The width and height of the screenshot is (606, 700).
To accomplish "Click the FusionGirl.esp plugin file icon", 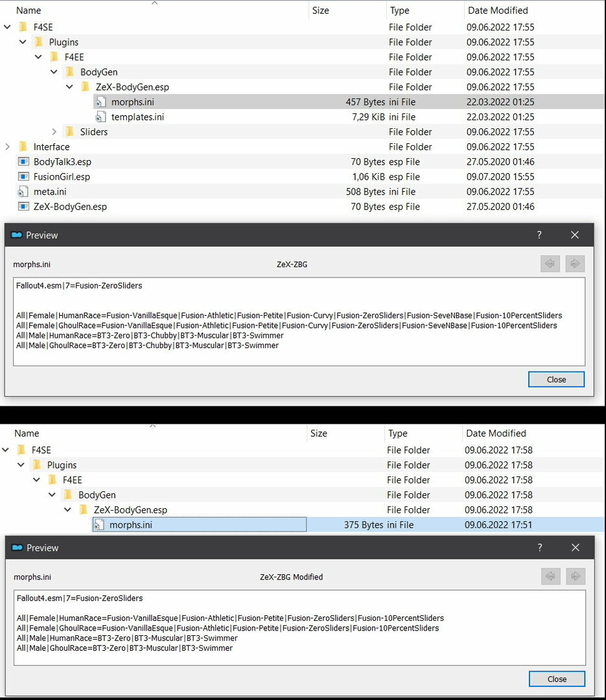I will (23, 176).
